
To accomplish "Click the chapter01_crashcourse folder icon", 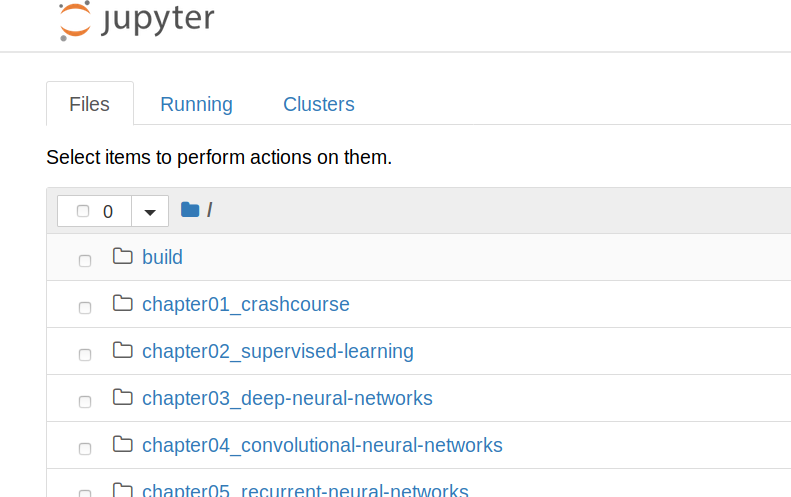I will tap(123, 303).
